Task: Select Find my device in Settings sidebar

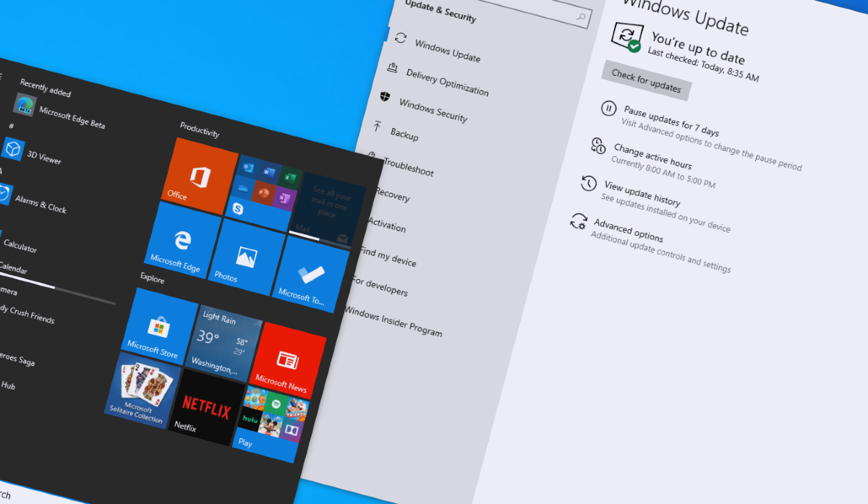Action: [x=388, y=257]
